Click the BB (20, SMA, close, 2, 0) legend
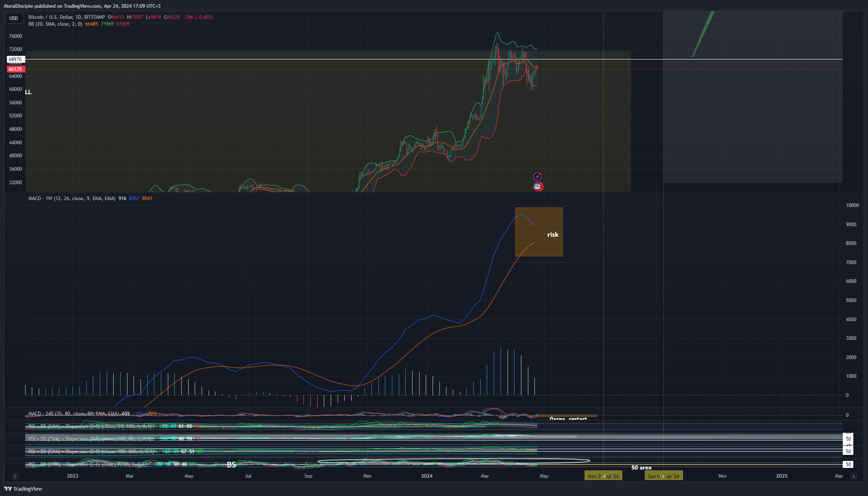868x496 pixels. pos(55,24)
